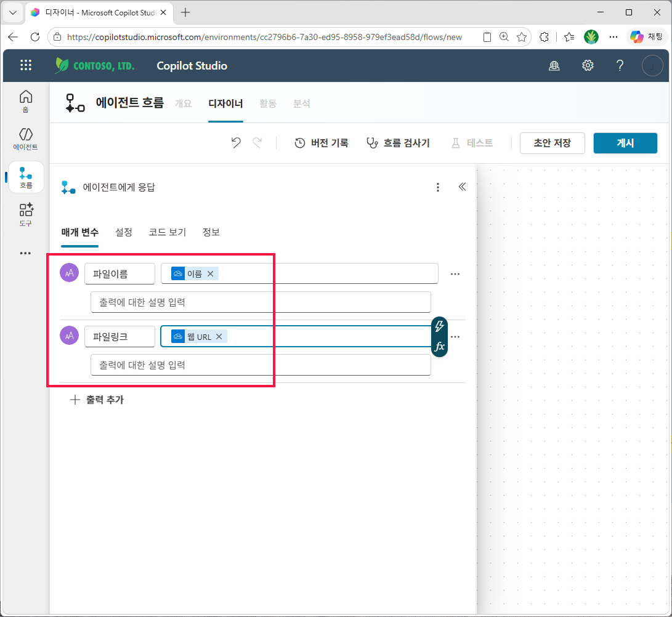Go back in the browser
The height and width of the screenshot is (617, 672).
point(13,38)
